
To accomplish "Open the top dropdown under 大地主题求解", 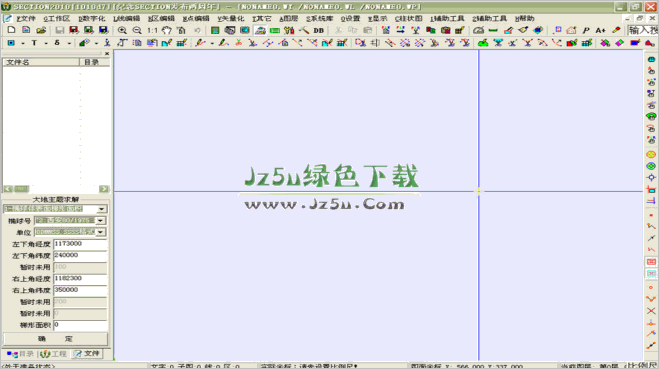I will 102,209.
